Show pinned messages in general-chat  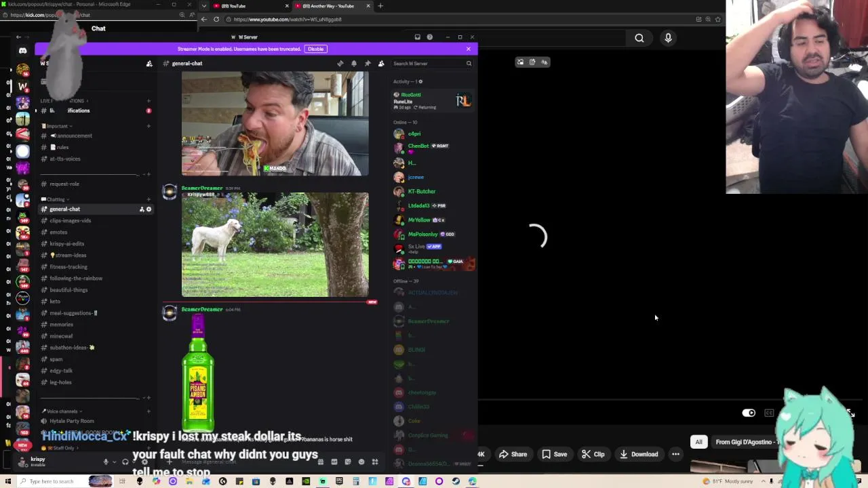pyautogui.click(x=368, y=63)
